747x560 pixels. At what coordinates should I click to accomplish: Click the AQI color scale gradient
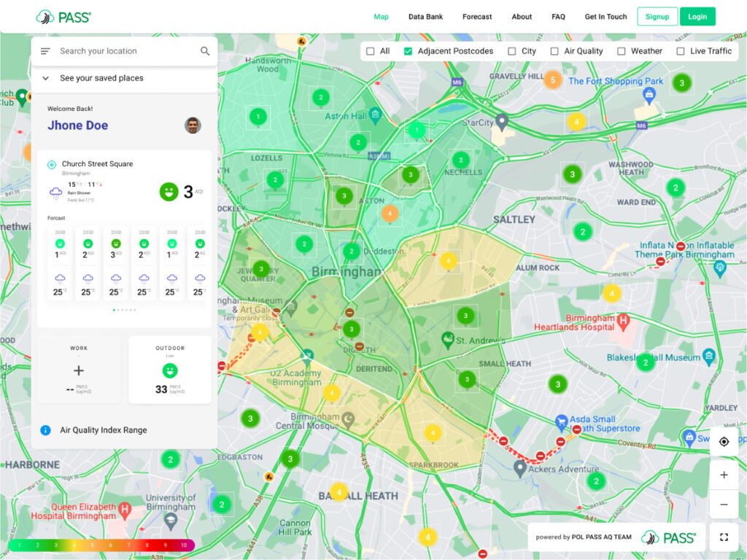(x=102, y=545)
